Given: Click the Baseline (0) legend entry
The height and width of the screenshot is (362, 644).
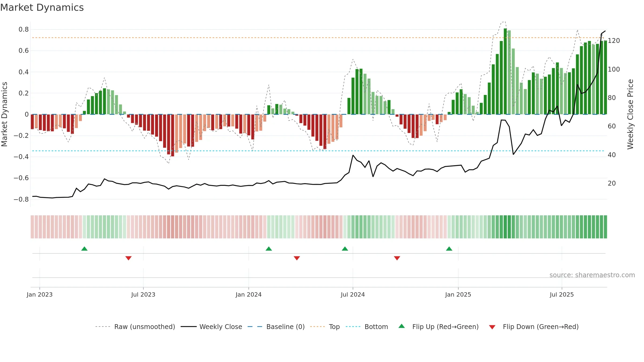Looking at the screenshot, I should (276, 327).
